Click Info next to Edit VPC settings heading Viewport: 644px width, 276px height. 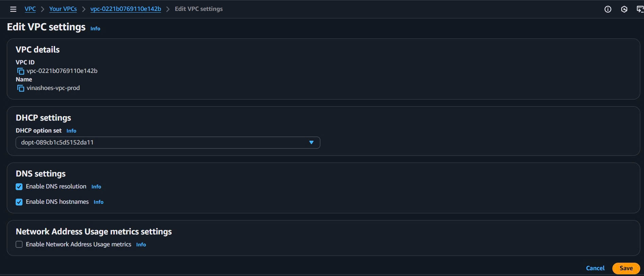pos(95,28)
